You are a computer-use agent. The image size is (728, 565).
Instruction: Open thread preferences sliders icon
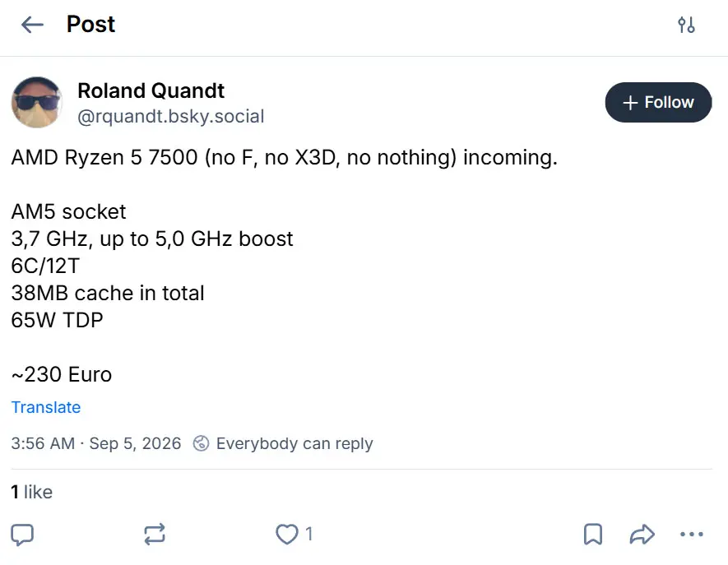[686, 25]
